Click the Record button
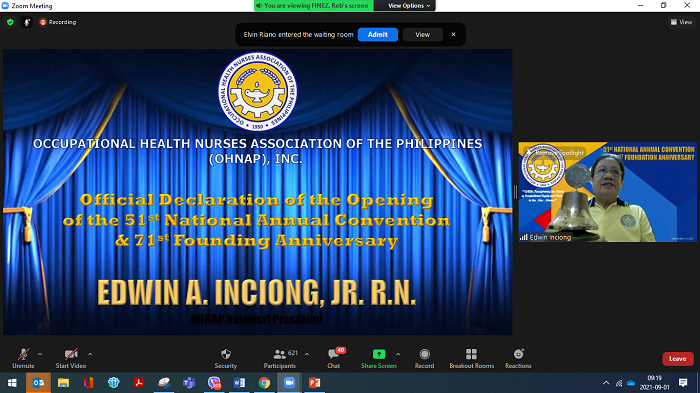The image size is (700, 393). (424, 359)
